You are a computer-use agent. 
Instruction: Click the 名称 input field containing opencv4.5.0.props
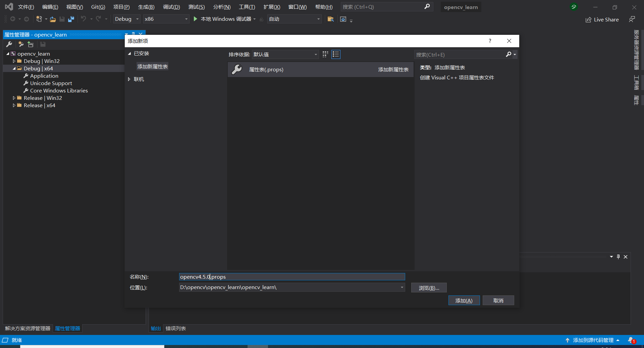291,277
